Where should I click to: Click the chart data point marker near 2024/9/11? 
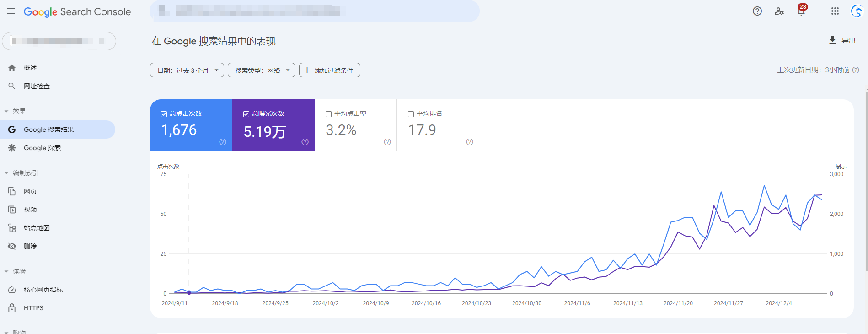coord(189,293)
